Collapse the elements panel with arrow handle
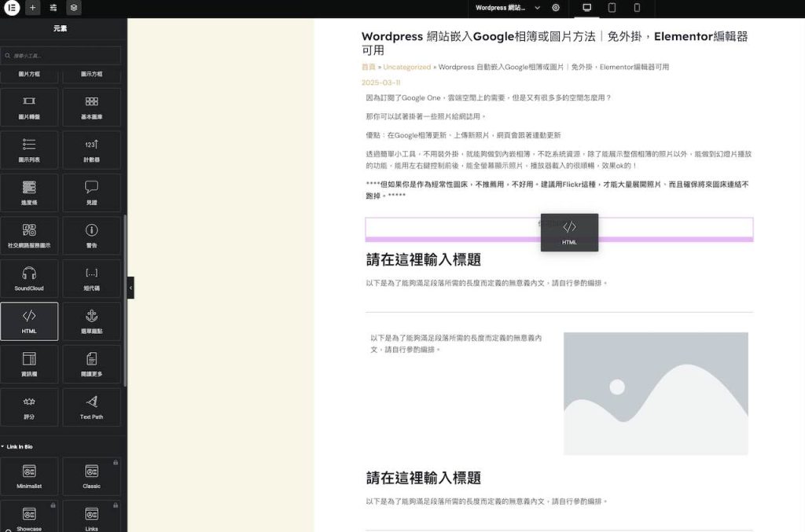805x532 pixels. tap(131, 288)
